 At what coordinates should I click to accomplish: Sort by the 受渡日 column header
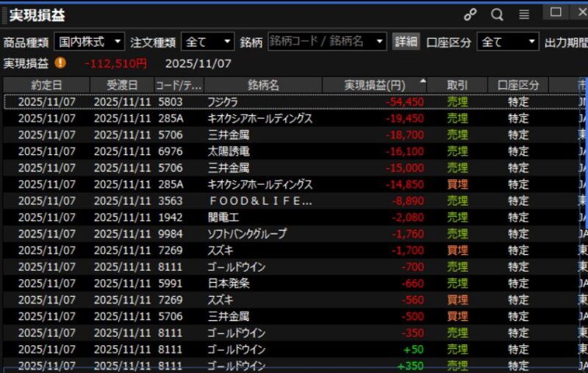pos(122,85)
